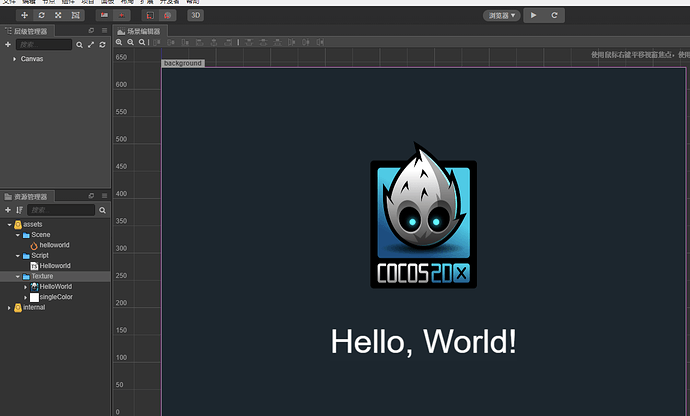Click red square-outline icon left of 3D
Screen dimensions: 690x416
pyautogui.click(x=150, y=15)
